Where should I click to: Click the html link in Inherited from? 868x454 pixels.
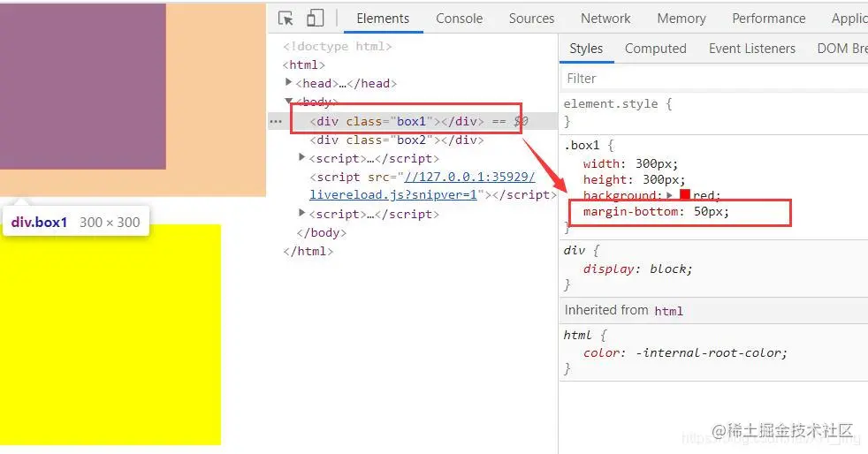(x=668, y=311)
